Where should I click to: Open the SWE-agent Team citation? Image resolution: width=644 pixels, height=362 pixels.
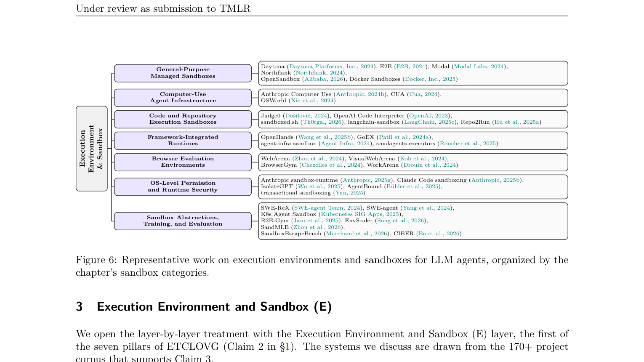point(327,208)
